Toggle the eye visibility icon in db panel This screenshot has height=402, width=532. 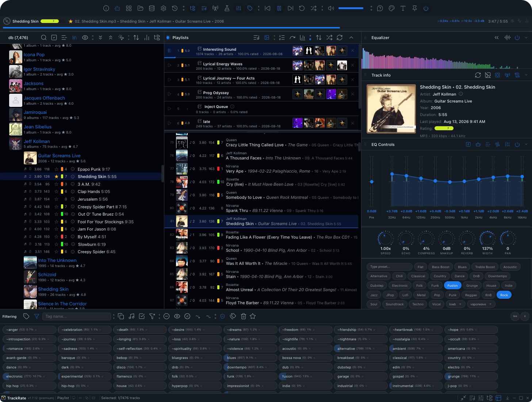click(x=85, y=38)
